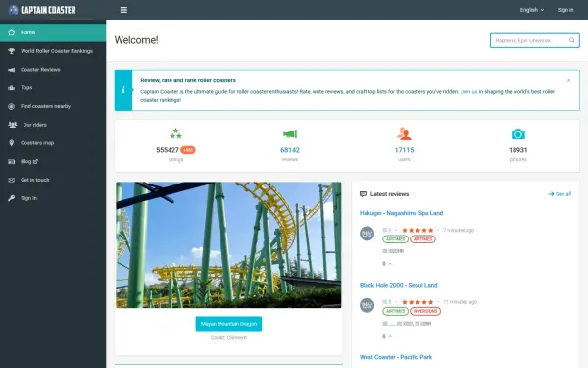Click the 555427 ratings number

tap(168, 150)
